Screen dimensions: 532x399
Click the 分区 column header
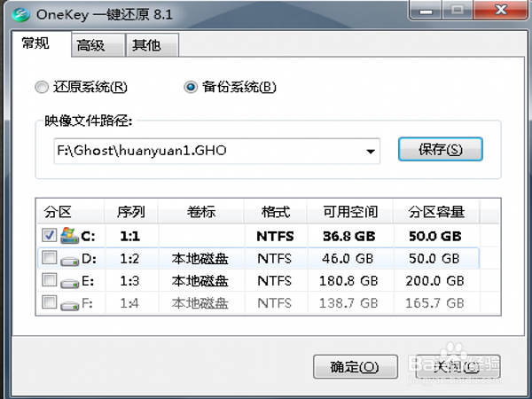(x=71, y=212)
